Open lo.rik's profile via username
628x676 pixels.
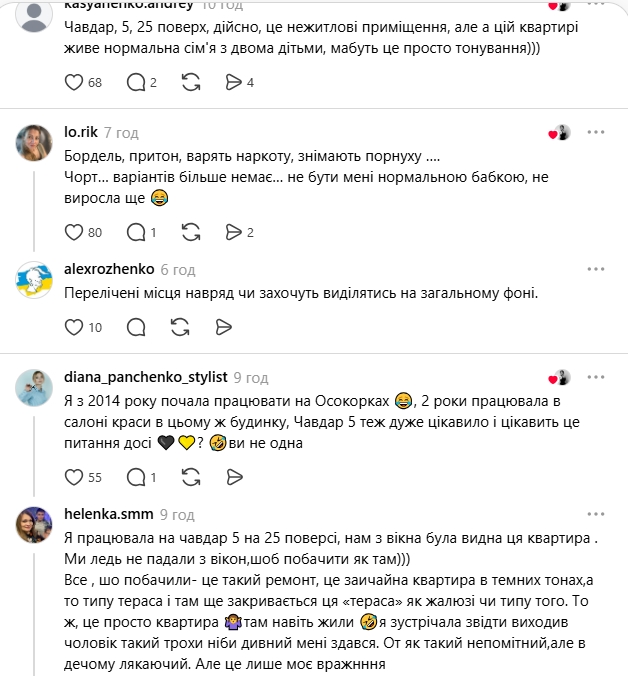click(80, 132)
